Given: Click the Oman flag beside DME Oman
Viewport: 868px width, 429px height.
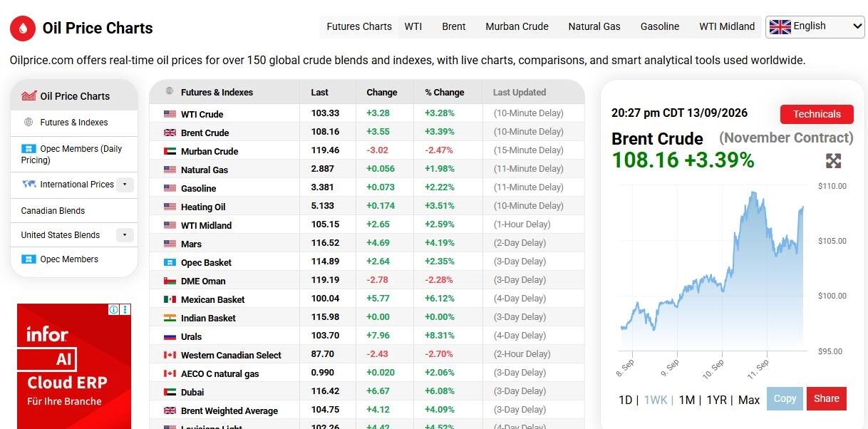Looking at the screenshot, I should [x=170, y=281].
